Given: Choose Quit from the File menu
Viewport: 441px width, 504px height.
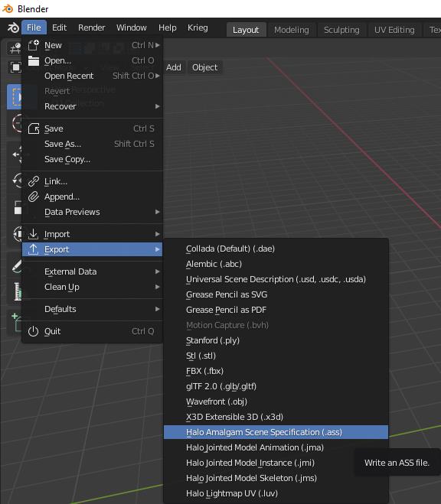Looking at the screenshot, I should click(93, 331).
